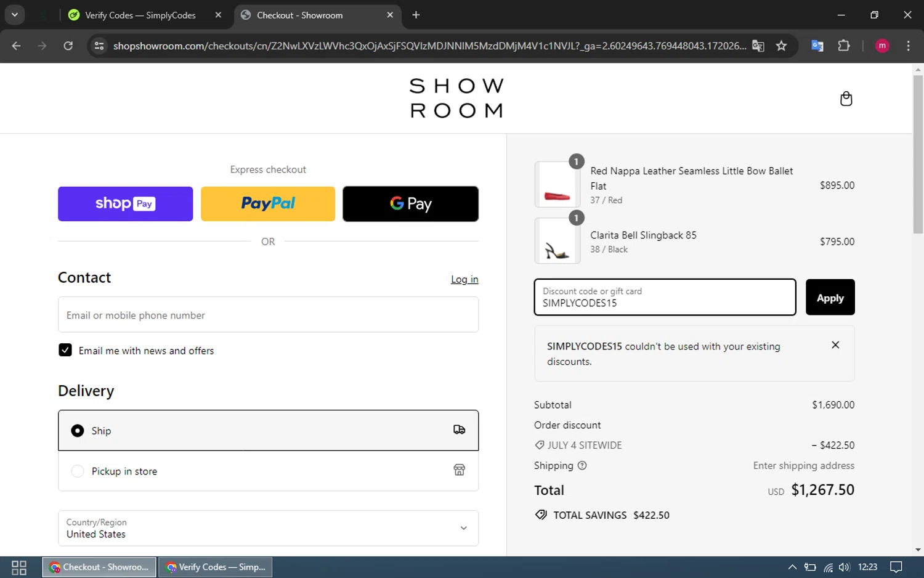Open the notification center icon

pyautogui.click(x=896, y=567)
